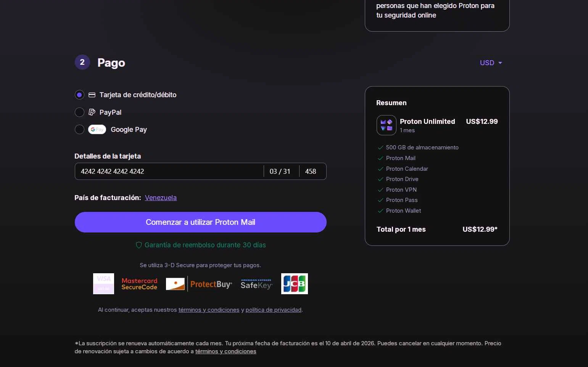Select the PayPal radio button
Viewport: 588px width, 367px height.
(79, 112)
